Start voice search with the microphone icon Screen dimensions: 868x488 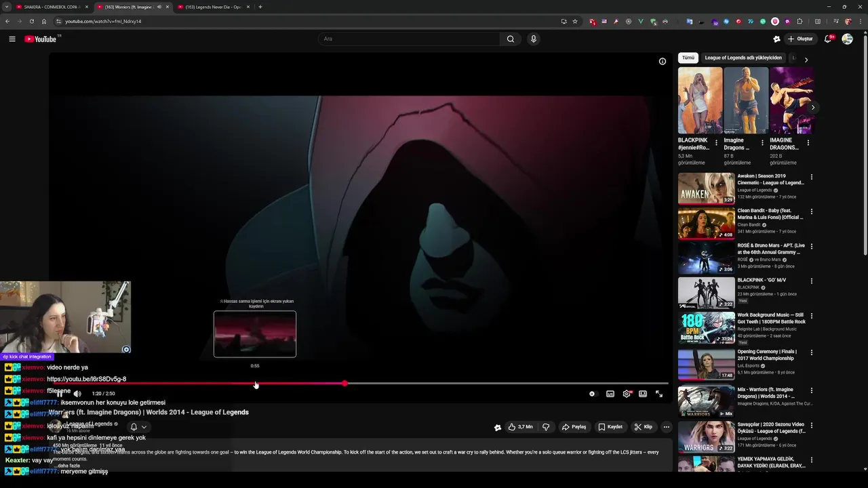click(534, 39)
